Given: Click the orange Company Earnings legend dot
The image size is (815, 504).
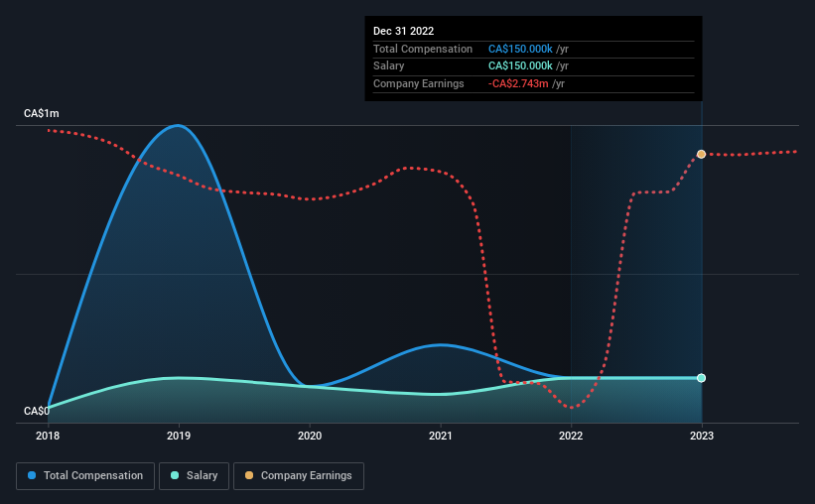Looking at the screenshot, I should (x=249, y=475).
